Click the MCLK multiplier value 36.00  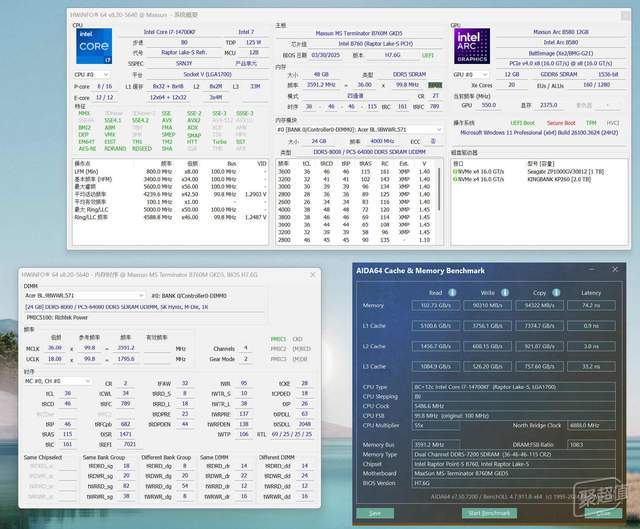pos(55,348)
